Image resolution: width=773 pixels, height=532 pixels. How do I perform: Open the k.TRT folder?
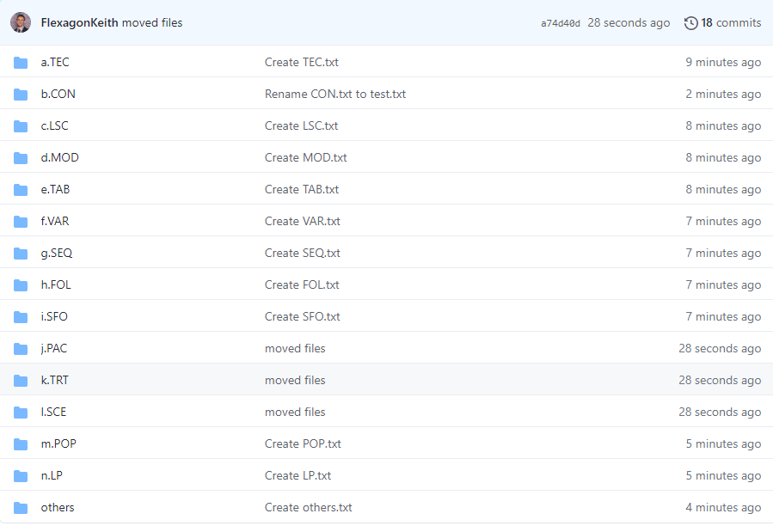coord(55,380)
